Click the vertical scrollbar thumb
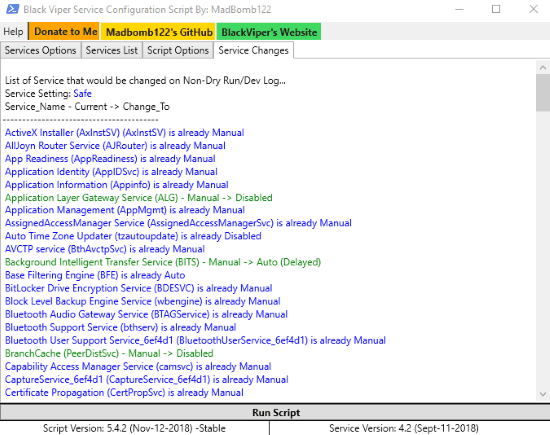The height and width of the screenshot is (435, 550). pyautogui.click(x=543, y=93)
